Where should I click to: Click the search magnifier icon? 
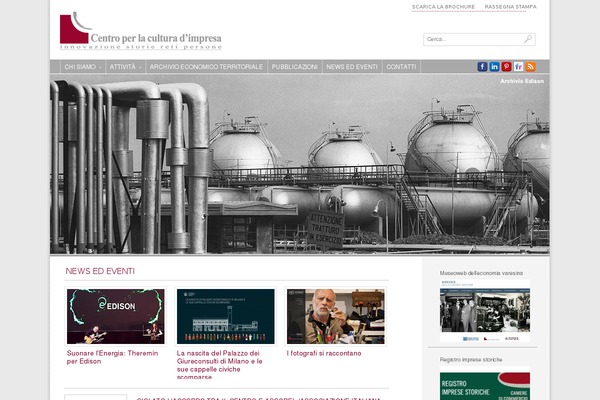tap(528, 39)
